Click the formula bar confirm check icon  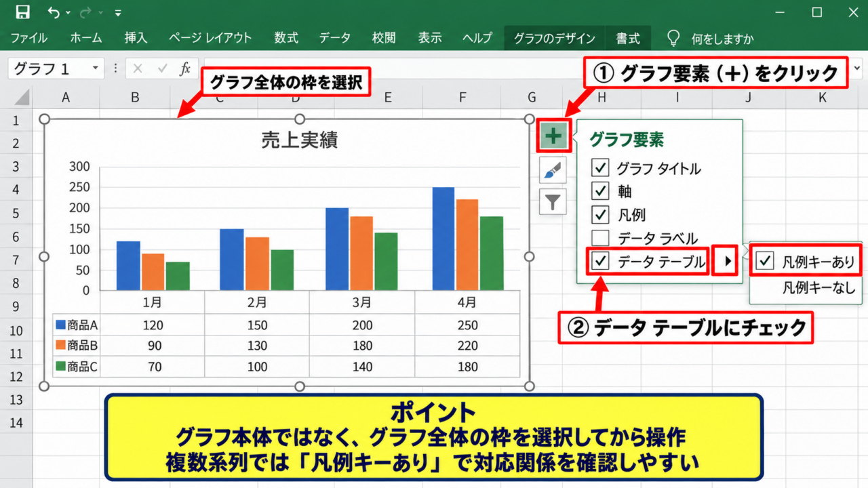coord(162,68)
